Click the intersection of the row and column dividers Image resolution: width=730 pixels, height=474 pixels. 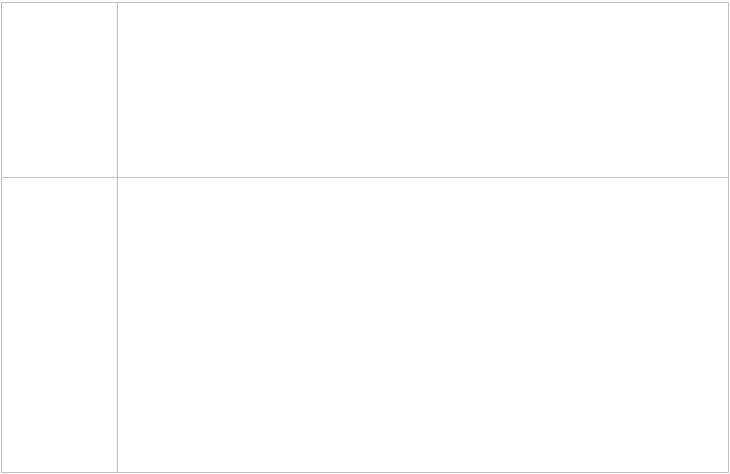(117, 177)
